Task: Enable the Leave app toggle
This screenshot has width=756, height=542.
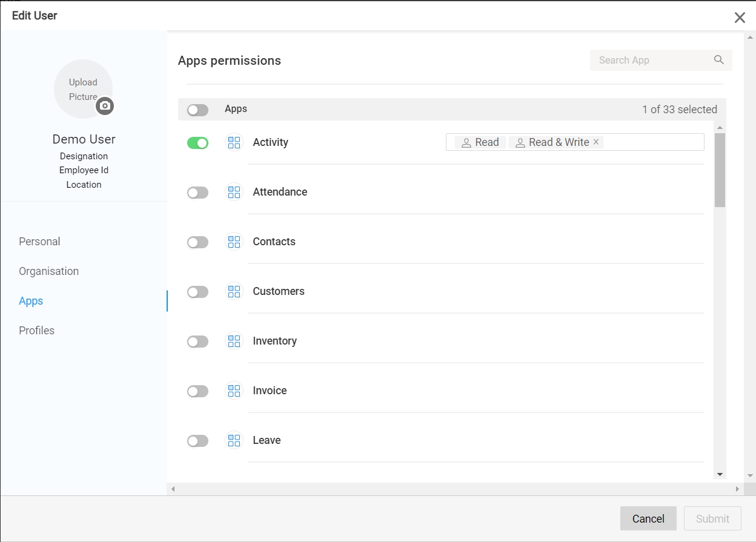Action: pyautogui.click(x=197, y=441)
